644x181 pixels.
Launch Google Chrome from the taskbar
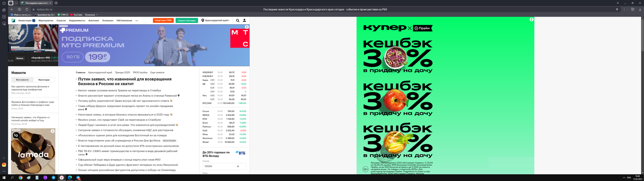[20, 178]
